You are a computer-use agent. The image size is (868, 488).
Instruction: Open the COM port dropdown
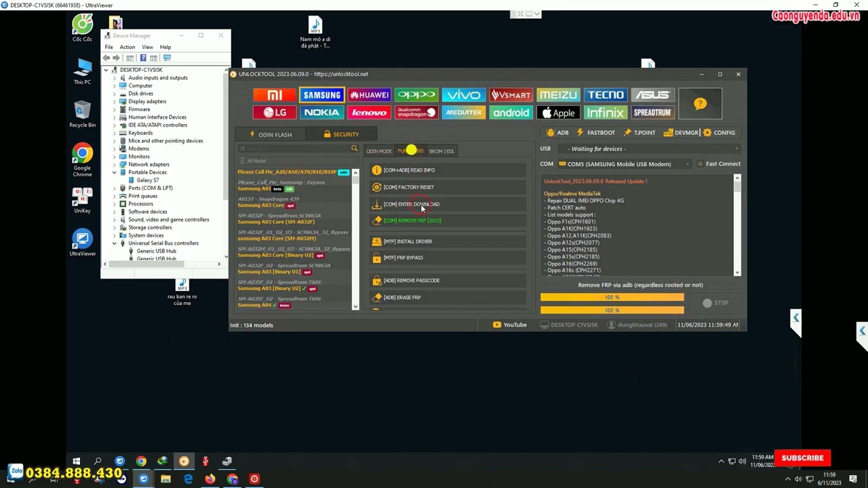(x=625, y=164)
